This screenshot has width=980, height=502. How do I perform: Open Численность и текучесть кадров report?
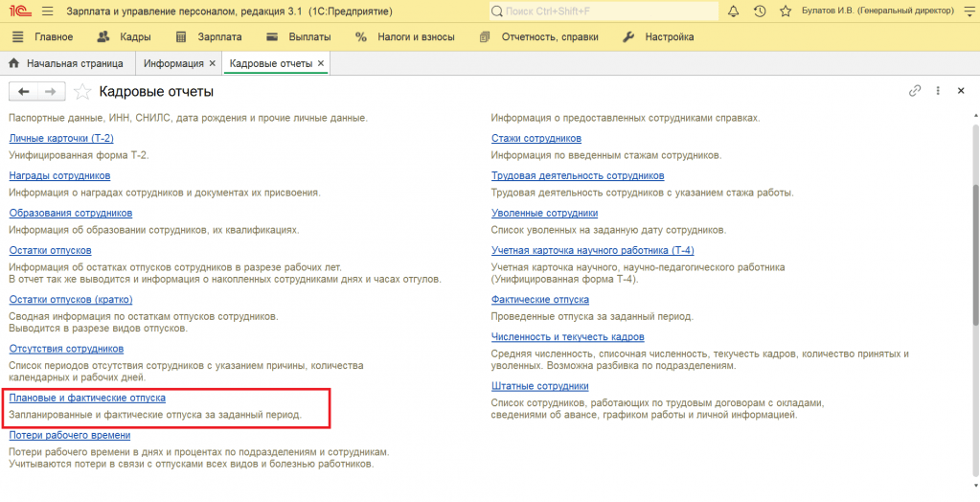(567, 336)
